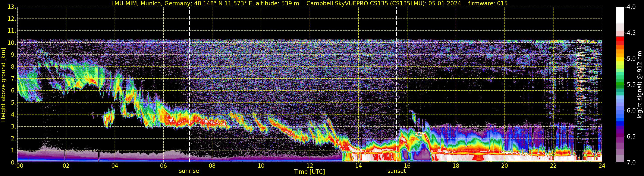The height and width of the screenshot is (176, 644).
Task: Click the green colorbar band near -5.5
Action: [x=620, y=85]
